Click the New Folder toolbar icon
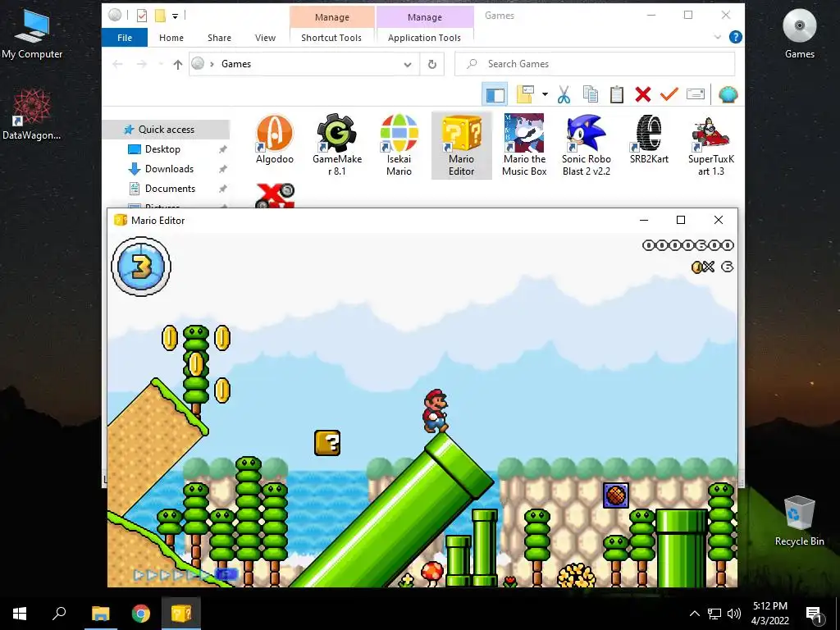This screenshot has width=840, height=630. 525,95
